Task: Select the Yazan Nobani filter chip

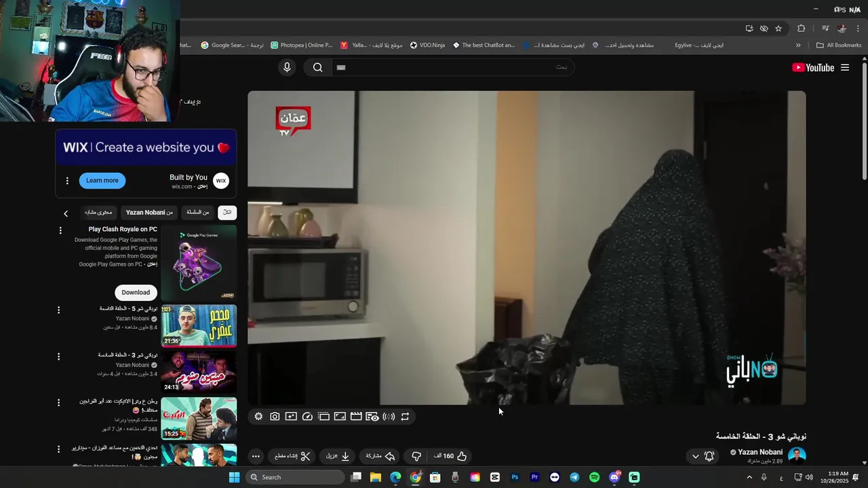Action: [x=149, y=213]
